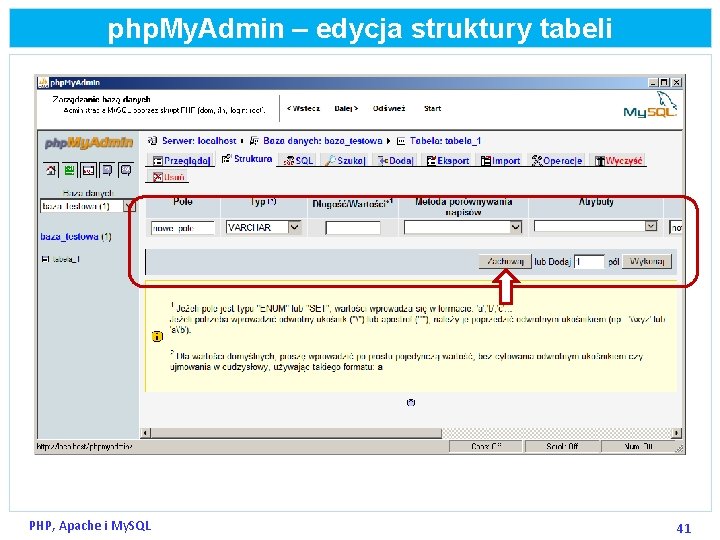Viewport: 720px width, 540px height.
Task: Open baza_testowa link in the sidebar
Action: [69, 237]
